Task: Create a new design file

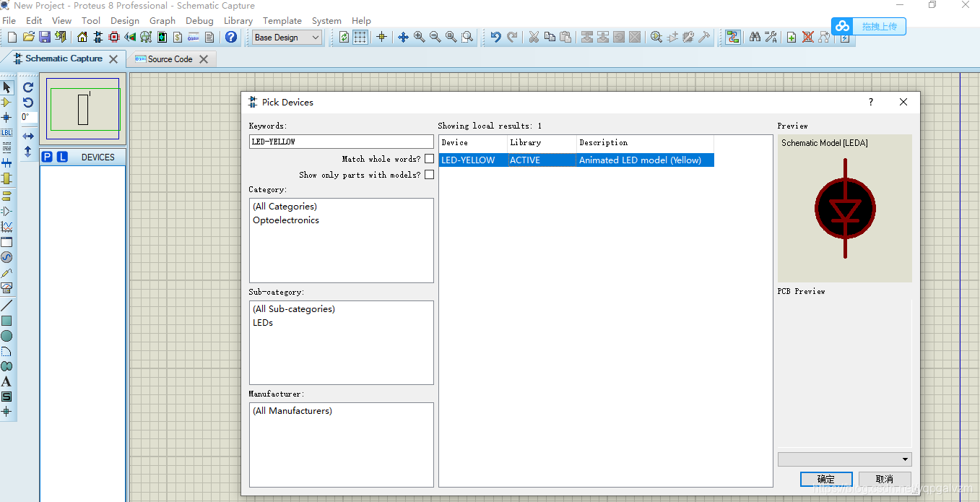Action: (x=12, y=37)
